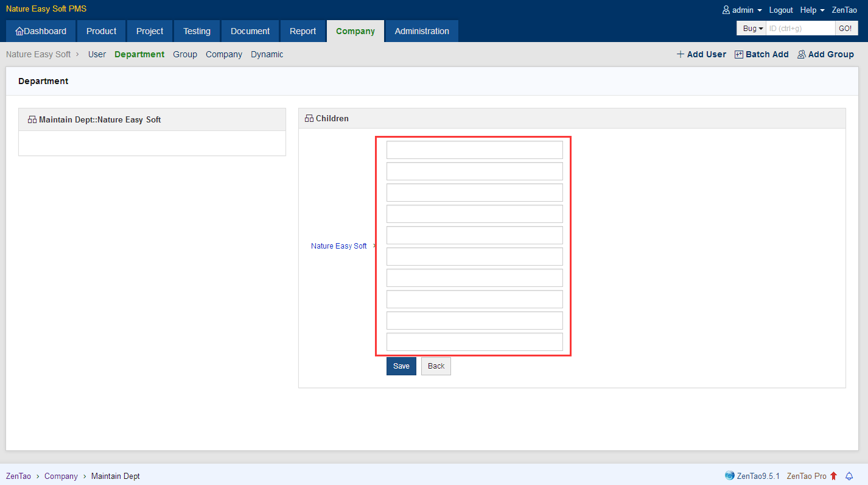Screen dimensions: 868x485
Task: Click the notification bell icon in footer
Action: tap(850, 476)
